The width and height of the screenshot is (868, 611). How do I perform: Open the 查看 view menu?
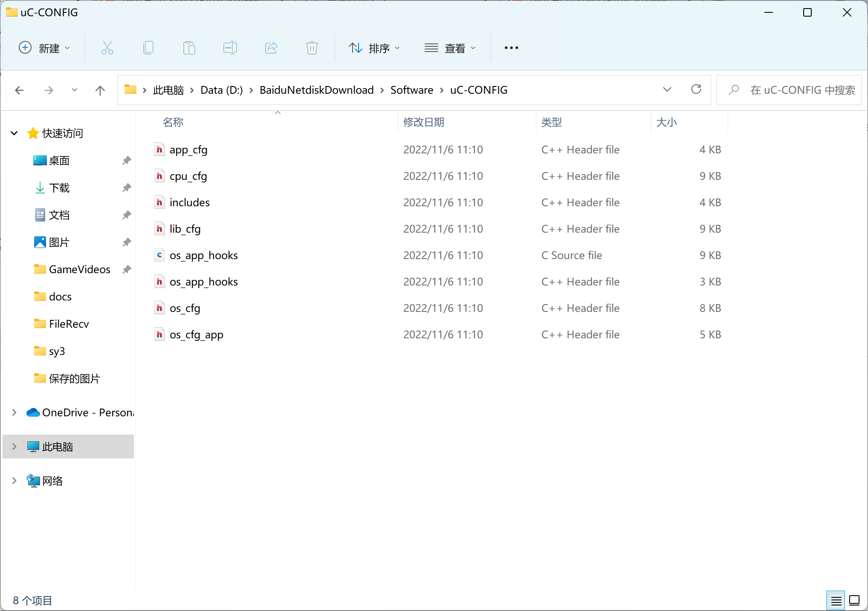[x=450, y=48]
